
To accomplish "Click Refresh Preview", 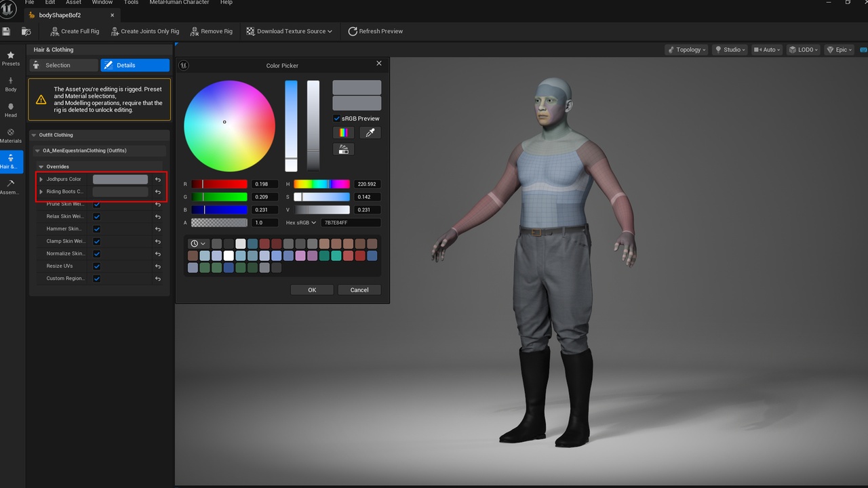I will 375,31.
